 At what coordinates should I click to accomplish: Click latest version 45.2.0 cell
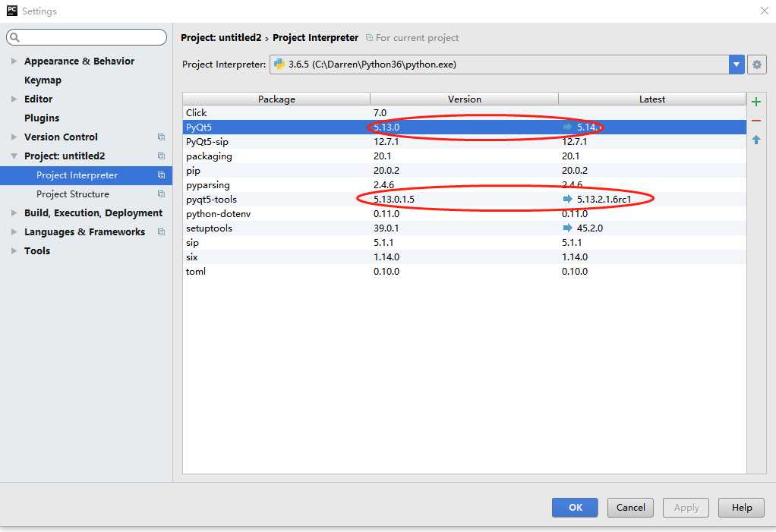pyautogui.click(x=590, y=228)
